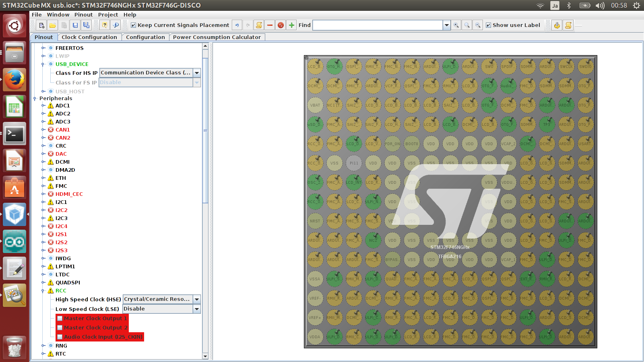Click the red minus toolbar icon
The width and height of the screenshot is (644, 362).
coord(270,25)
